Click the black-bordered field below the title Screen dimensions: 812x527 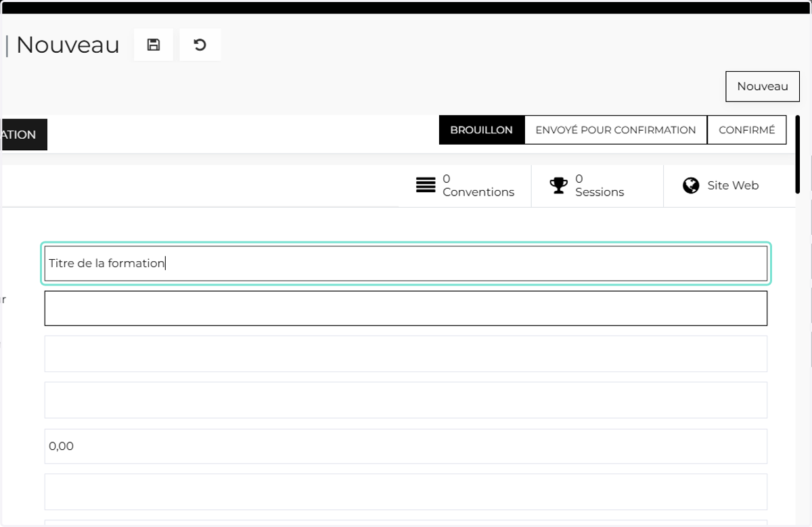tap(406, 308)
